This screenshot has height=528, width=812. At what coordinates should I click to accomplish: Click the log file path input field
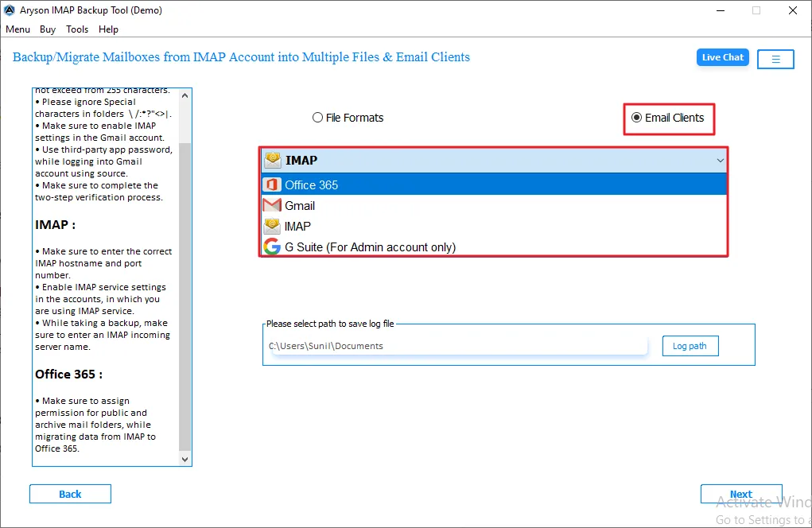457,346
